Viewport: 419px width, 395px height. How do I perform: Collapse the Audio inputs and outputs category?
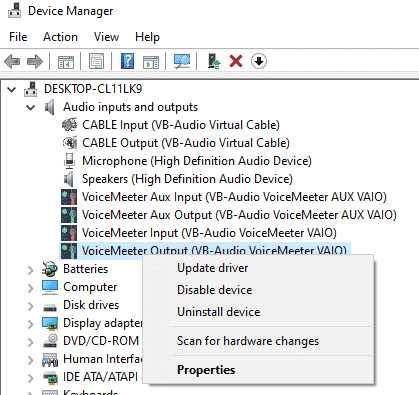point(31,107)
